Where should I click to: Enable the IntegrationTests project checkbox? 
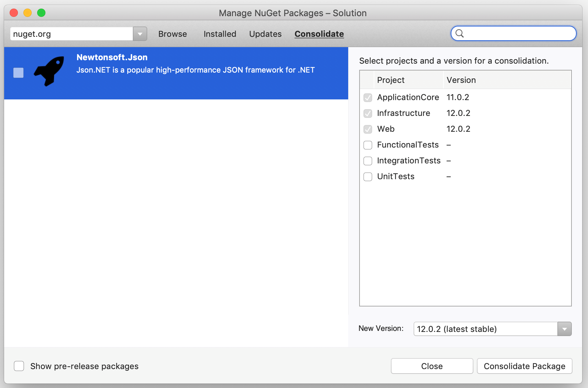(368, 161)
